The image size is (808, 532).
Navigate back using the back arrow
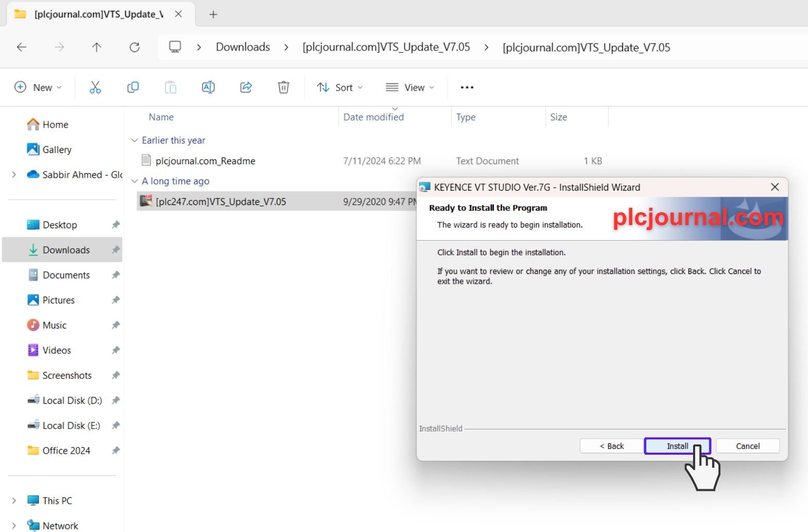(22, 47)
